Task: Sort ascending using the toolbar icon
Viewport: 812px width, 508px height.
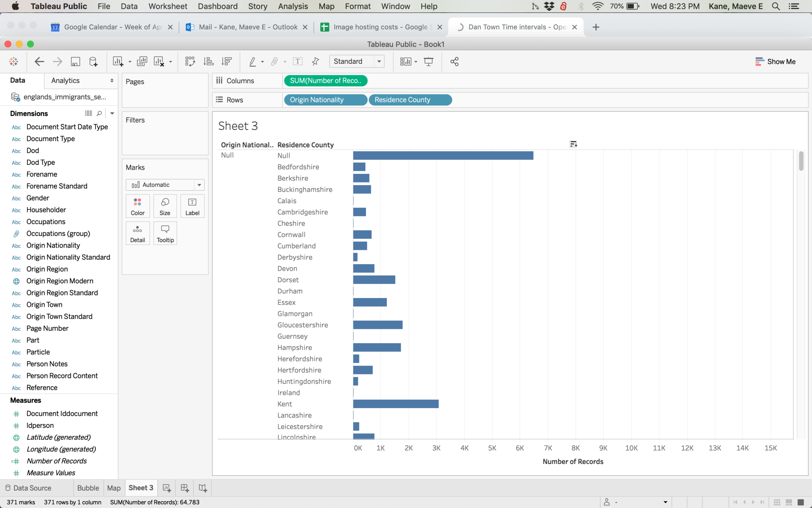Action: (x=208, y=61)
